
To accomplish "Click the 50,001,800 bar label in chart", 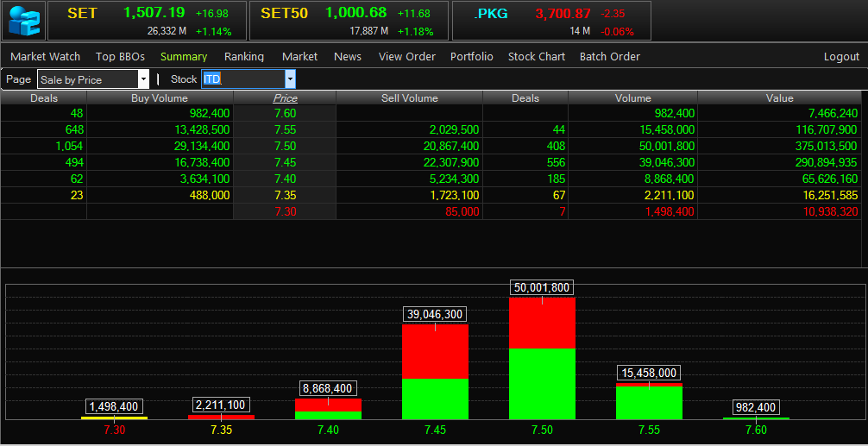I will coord(542,288).
